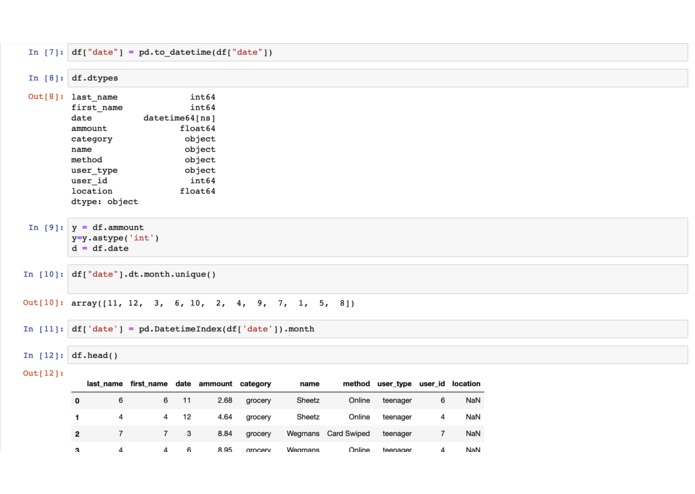This screenshot has height=494, width=695.
Task: Click date value 12 in row 1
Action: click(187, 417)
